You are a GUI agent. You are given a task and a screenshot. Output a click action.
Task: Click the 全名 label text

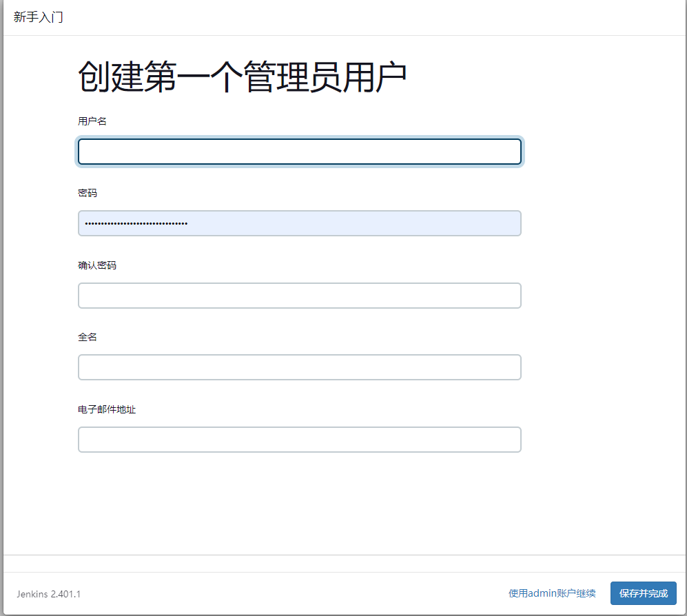pyautogui.click(x=88, y=338)
